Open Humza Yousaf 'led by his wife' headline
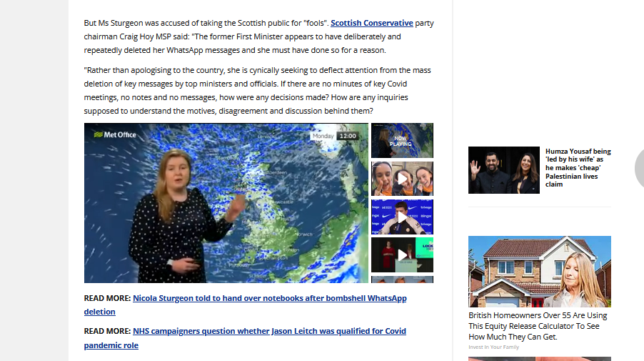Screen dimensions: 644x361 click(578, 168)
